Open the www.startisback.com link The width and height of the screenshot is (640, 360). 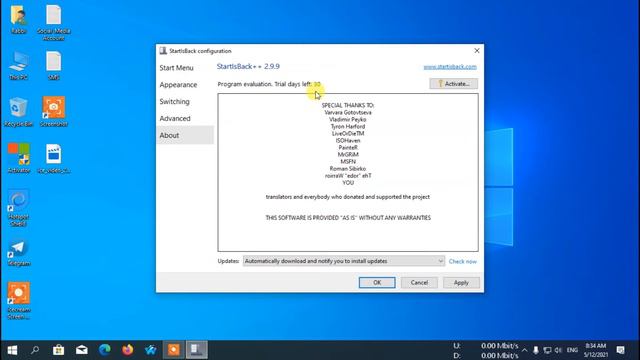(x=450, y=67)
